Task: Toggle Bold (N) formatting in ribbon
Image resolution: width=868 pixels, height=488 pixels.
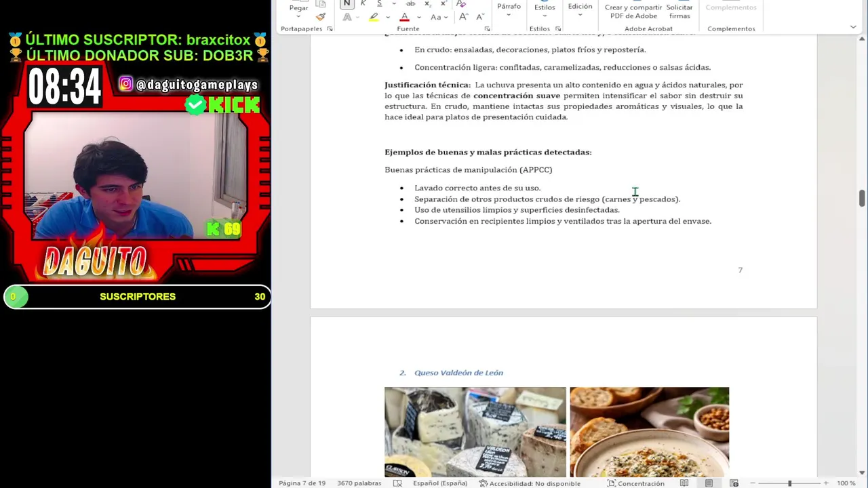Action: click(x=347, y=3)
